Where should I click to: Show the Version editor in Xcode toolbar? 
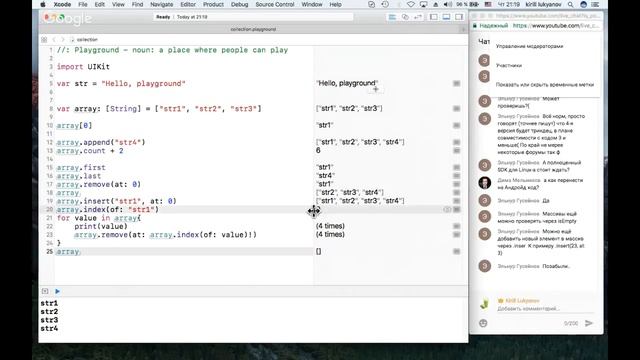418,17
